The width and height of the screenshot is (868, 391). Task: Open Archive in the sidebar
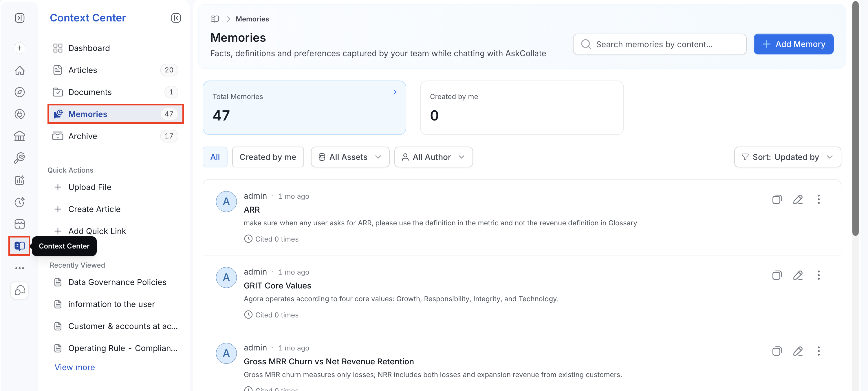pyautogui.click(x=115, y=136)
